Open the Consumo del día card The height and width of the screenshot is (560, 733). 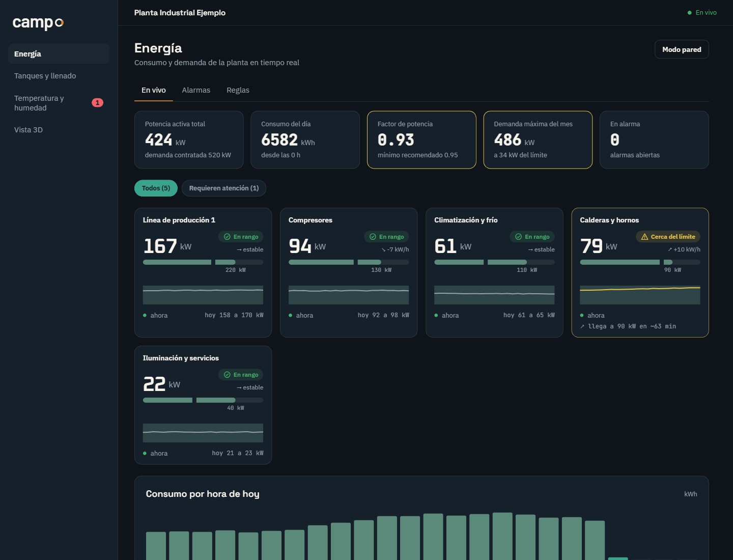point(305,140)
